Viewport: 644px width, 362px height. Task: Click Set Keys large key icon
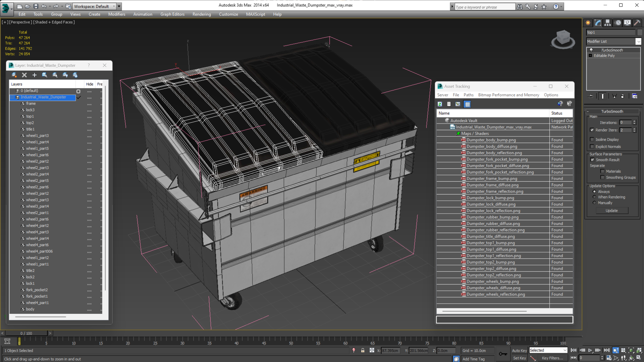[503, 354]
